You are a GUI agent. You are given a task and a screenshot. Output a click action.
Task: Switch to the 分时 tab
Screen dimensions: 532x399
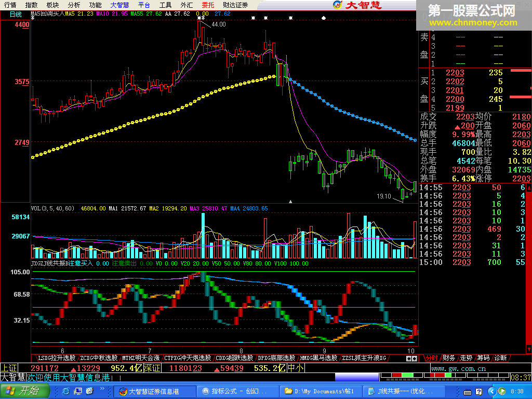[x=432, y=358]
